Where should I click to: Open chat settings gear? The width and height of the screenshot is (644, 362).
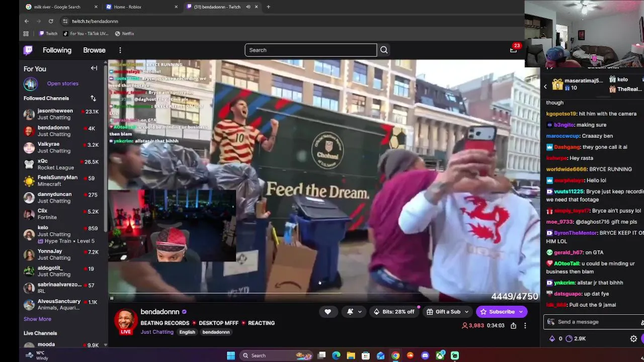[x=633, y=338]
